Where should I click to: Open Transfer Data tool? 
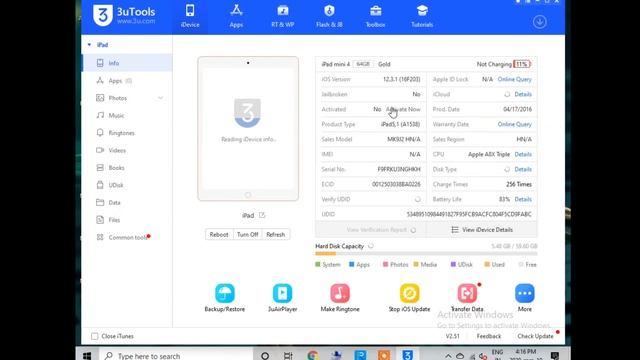pyautogui.click(x=467, y=298)
